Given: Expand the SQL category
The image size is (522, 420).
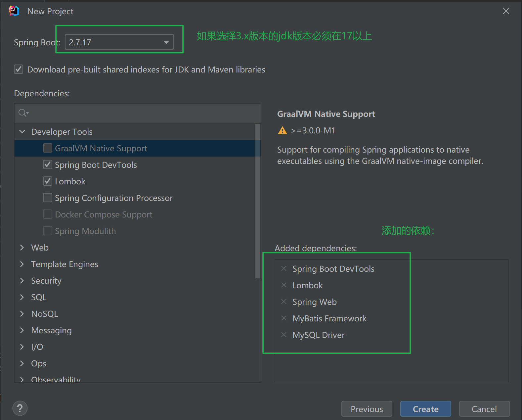Looking at the screenshot, I should click(22, 297).
